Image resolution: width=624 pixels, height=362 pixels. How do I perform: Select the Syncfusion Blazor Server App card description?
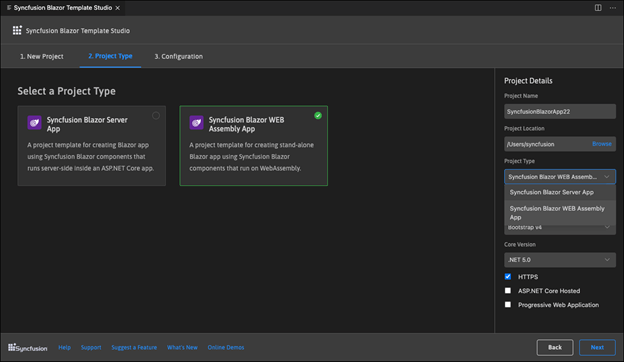pos(90,157)
